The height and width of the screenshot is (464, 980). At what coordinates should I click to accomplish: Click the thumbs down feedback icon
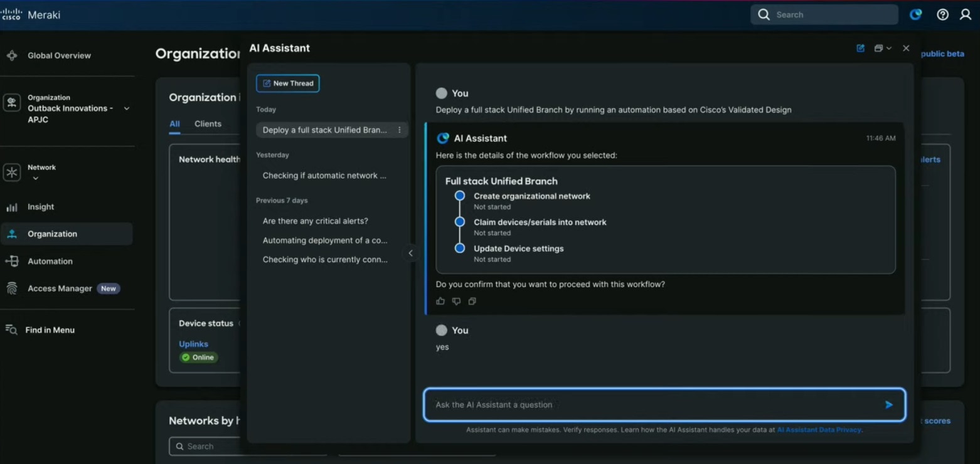456,301
